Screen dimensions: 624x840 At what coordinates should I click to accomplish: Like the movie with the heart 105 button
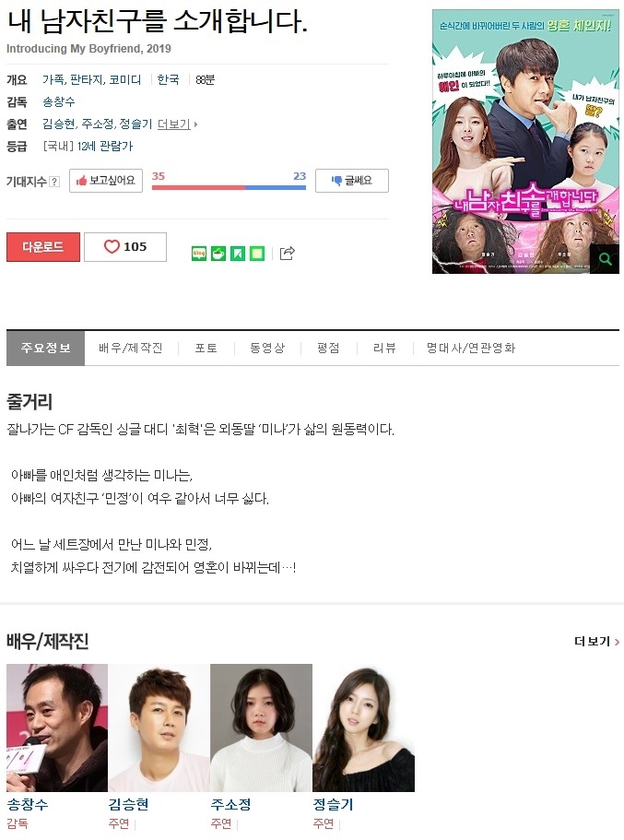point(125,247)
